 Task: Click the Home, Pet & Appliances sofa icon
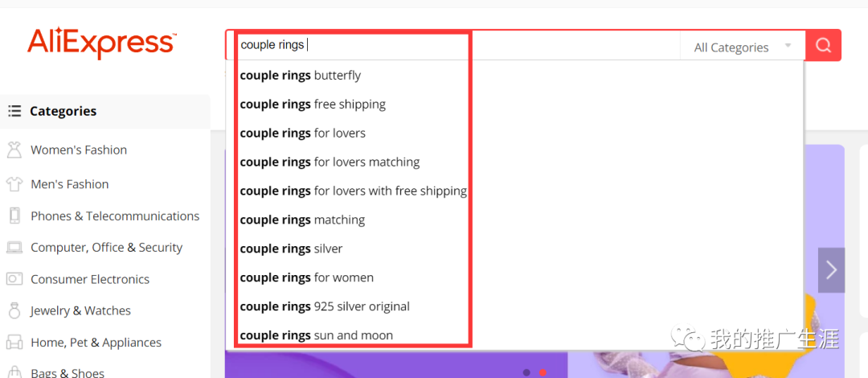point(14,343)
